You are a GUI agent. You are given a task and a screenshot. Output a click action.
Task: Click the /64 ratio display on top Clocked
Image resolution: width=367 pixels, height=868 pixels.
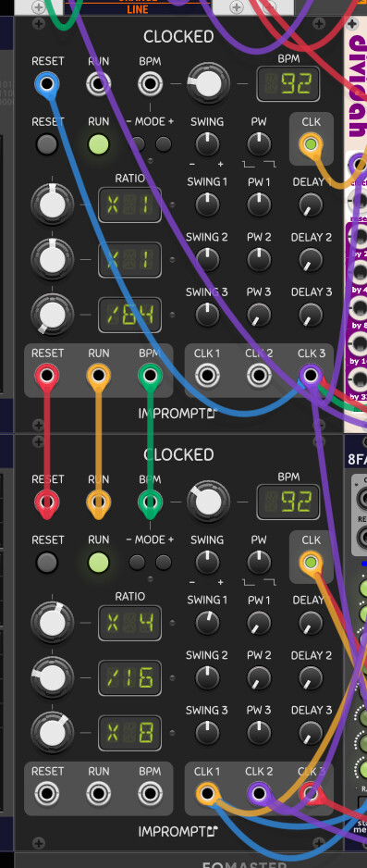click(x=130, y=315)
